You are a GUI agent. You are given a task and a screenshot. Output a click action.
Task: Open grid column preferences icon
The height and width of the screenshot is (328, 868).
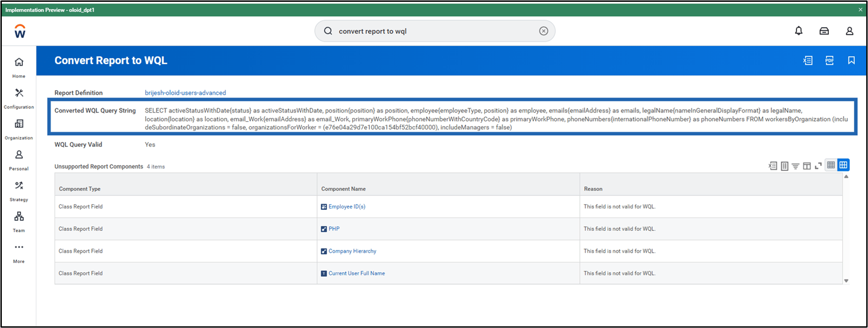807,166
